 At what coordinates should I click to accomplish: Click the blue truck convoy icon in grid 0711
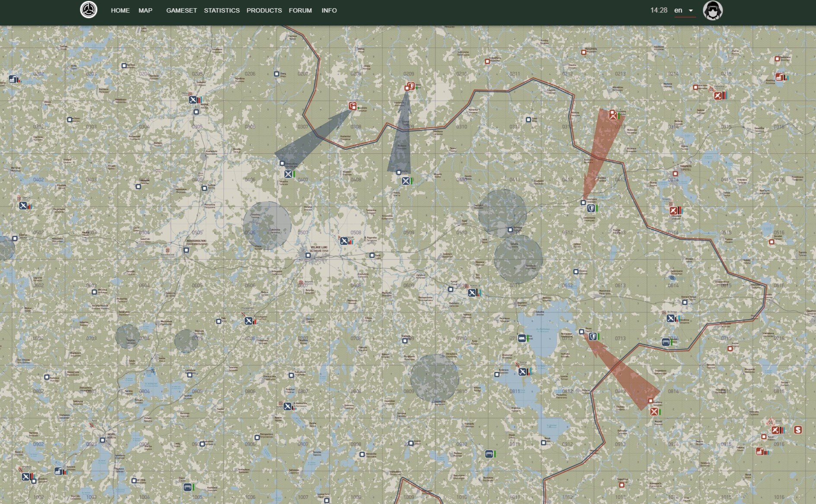[x=522, y=338]
